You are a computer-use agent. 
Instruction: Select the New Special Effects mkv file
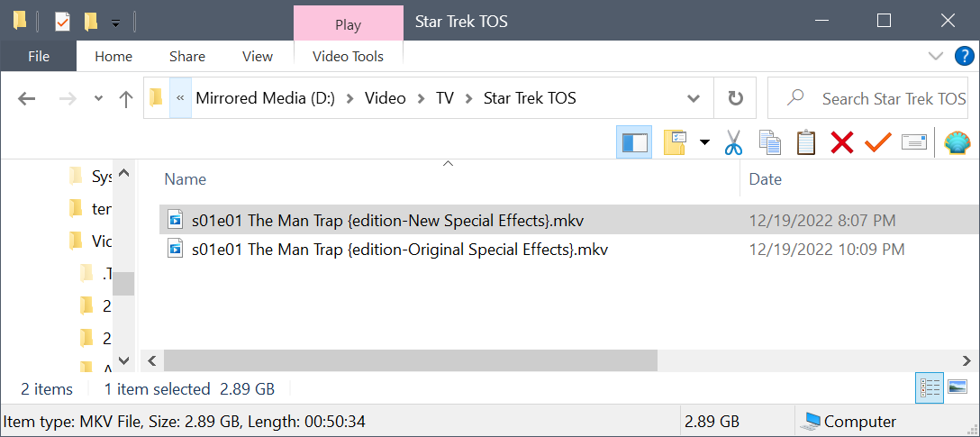(x=387, y=220)
